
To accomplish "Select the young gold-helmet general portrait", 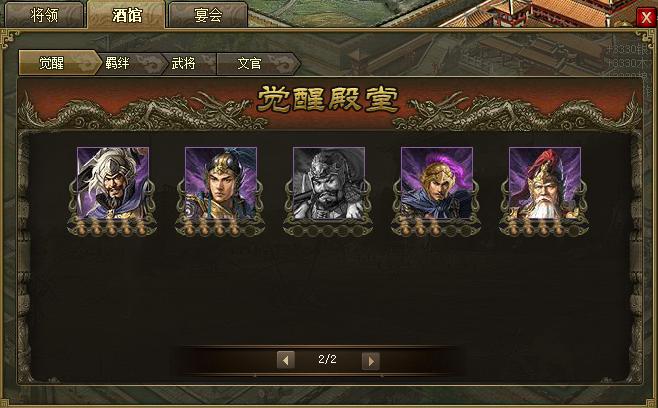I will 221,183.
